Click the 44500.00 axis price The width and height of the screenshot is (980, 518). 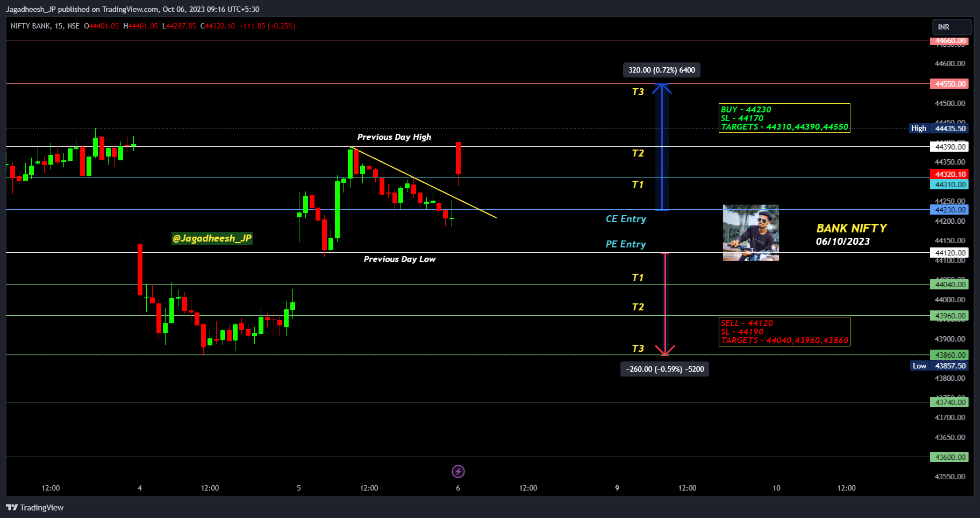pyautogui.click(x=950, y=103)
